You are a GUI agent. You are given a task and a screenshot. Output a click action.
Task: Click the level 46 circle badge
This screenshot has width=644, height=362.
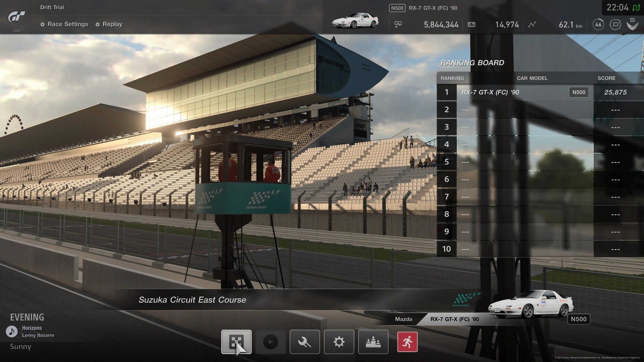pos(598,24)
